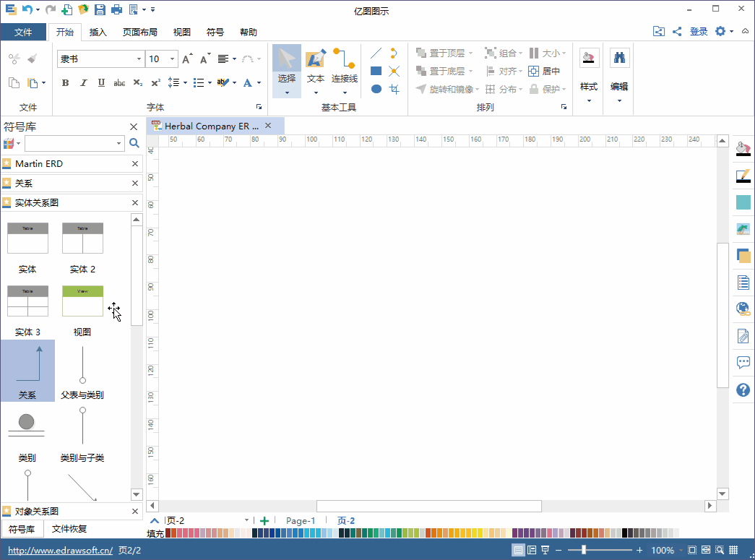Screen dimensions: 755x560
Task: Expand the bullet list dropdown arrow
Action: click(210, 83)
